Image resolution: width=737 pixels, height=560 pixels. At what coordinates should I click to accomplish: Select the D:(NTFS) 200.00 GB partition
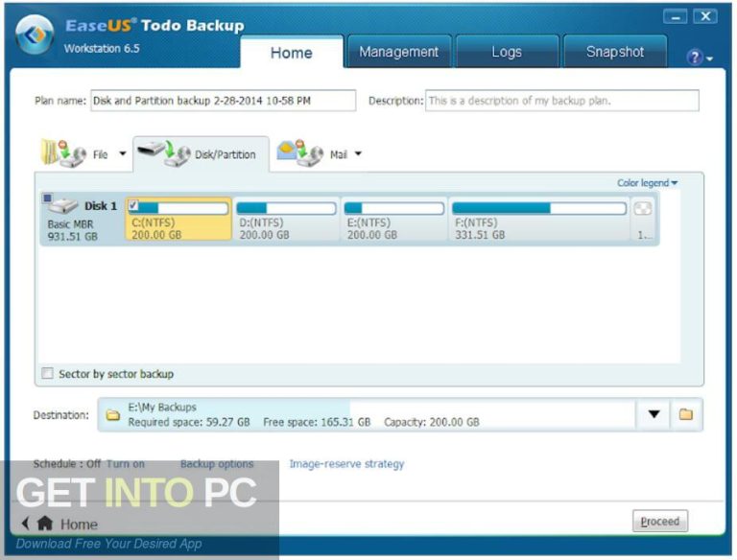point(286,220)
